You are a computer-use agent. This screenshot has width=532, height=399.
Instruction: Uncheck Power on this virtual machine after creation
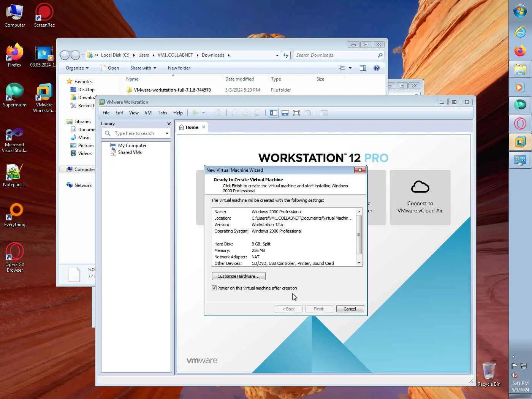coord(214,288)
